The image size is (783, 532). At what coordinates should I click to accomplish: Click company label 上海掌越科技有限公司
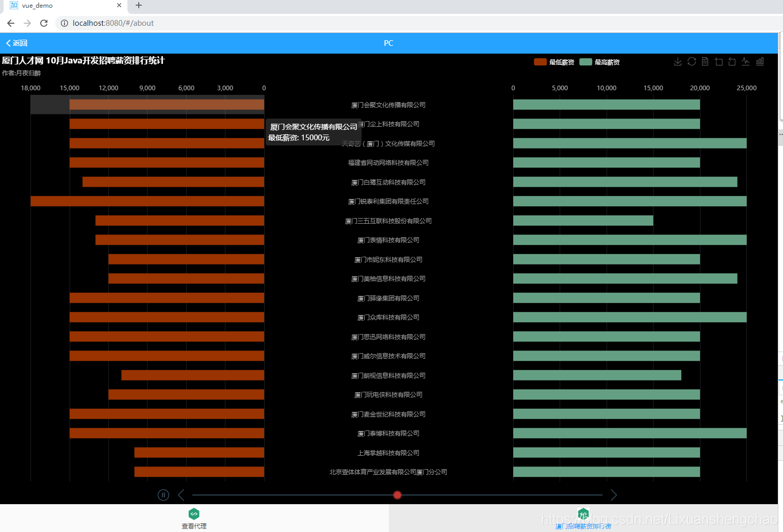(x=388, y=453)
